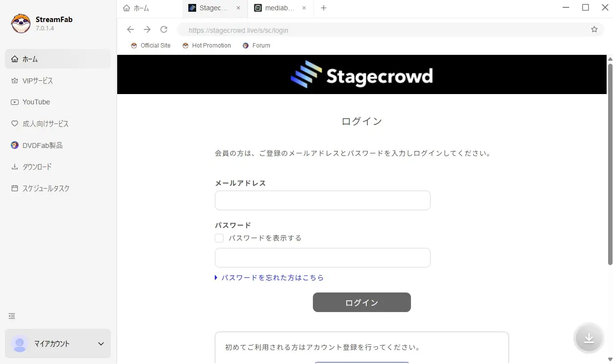
Task: Focus the メールアドレス input field
Action: pos(323,200)
